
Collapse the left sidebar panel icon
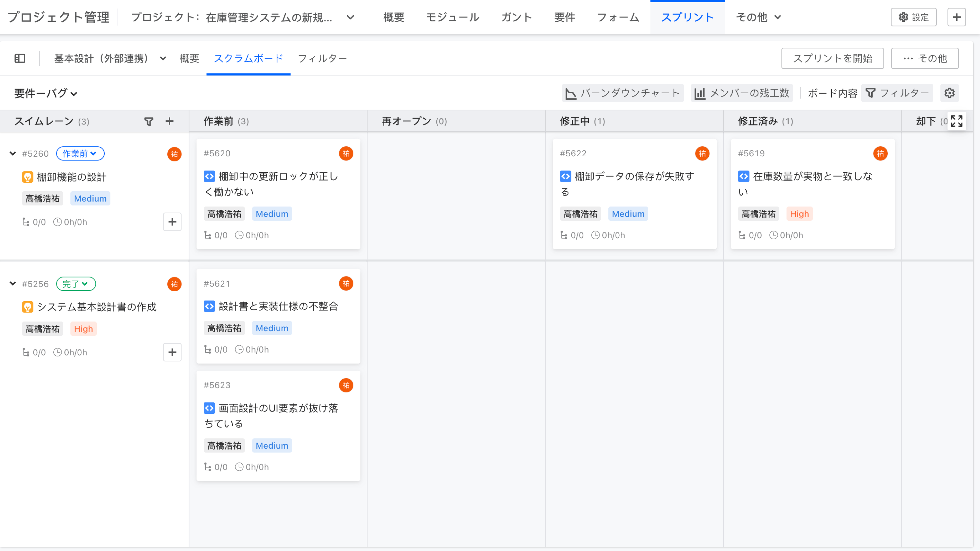pos(20,58)
